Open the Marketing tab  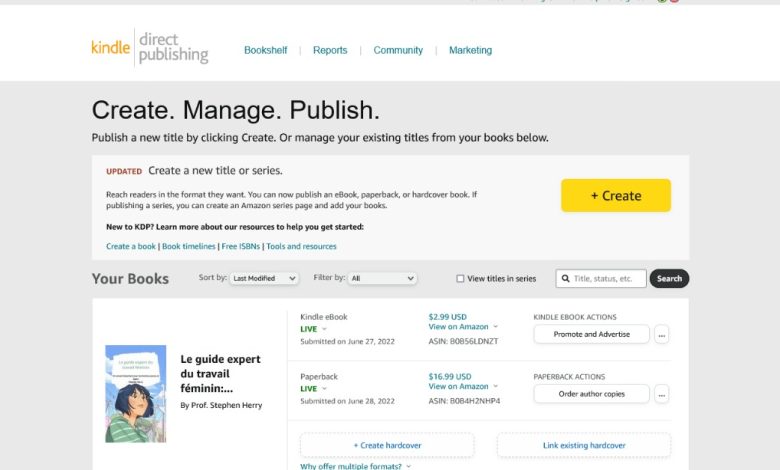tap(470, 50)
